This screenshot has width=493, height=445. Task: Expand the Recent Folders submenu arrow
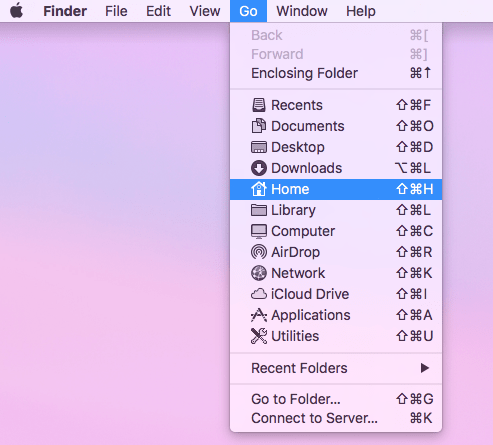coord(425,368)
